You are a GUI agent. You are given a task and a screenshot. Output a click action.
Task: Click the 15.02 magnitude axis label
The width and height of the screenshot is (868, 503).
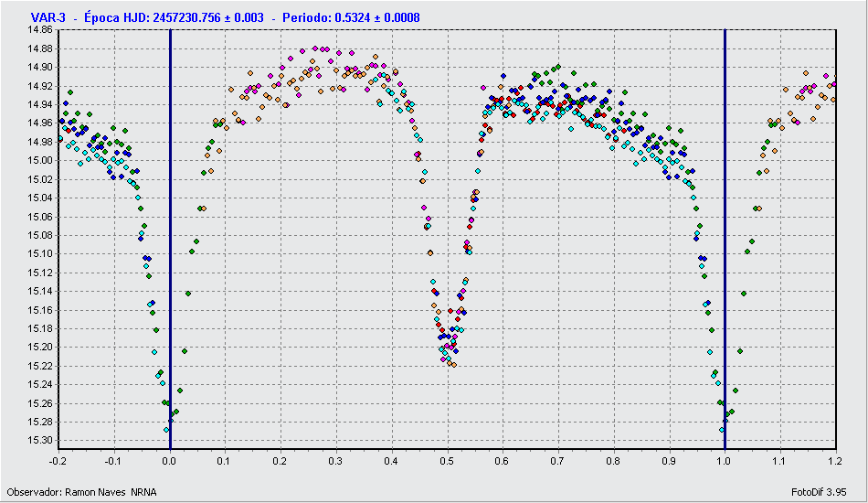point(40,179)
